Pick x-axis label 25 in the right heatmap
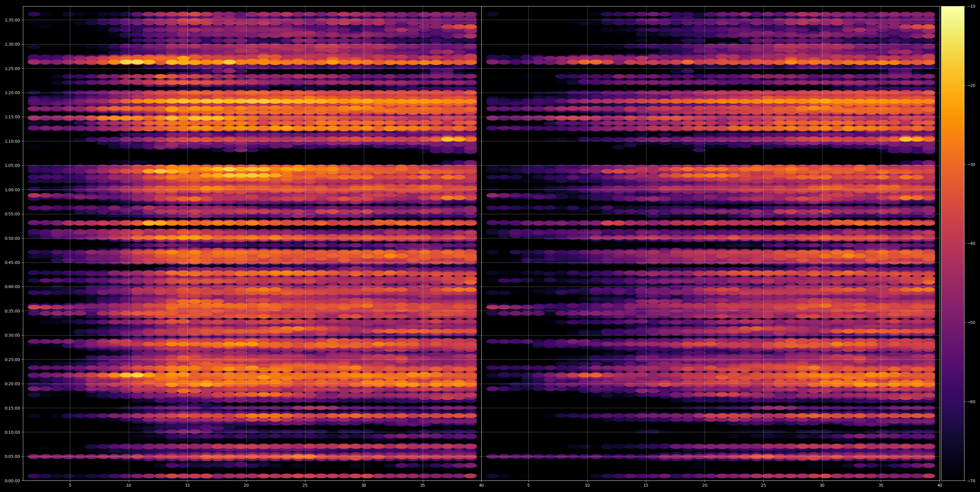The width and height of the screenshot is (980, 492). (763, 486)
